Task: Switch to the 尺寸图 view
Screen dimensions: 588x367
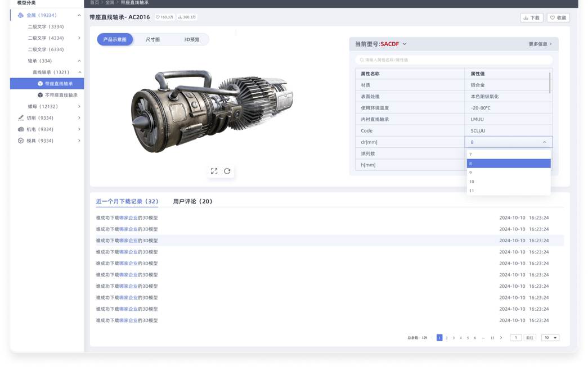Action: point(153,39)
